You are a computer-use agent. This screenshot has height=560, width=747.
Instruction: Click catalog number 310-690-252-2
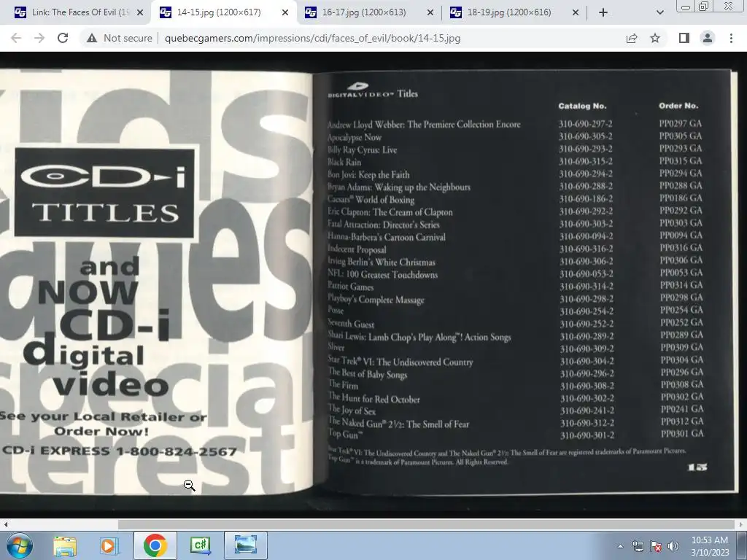[587, 324]
